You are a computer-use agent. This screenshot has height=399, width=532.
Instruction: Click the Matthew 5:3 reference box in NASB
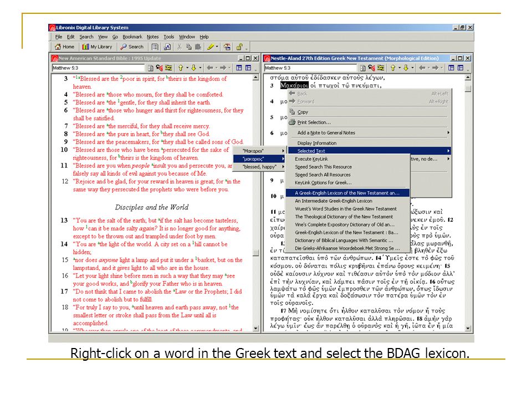[99, 68]
